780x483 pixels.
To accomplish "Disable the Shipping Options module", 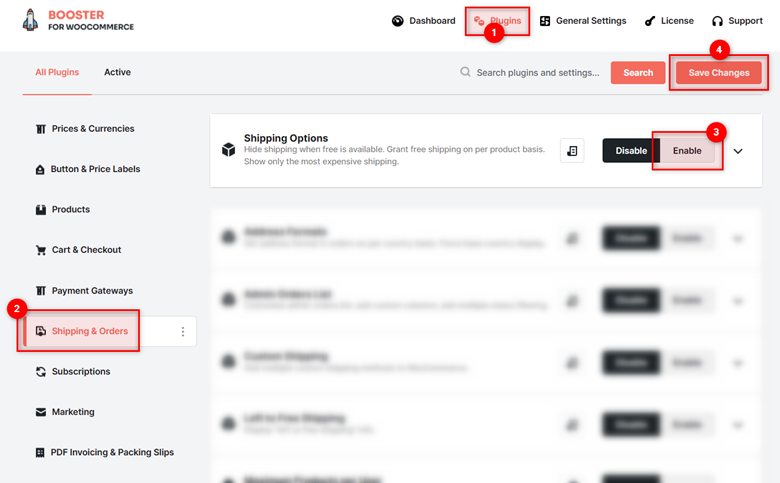I will (x=631, y=151).
